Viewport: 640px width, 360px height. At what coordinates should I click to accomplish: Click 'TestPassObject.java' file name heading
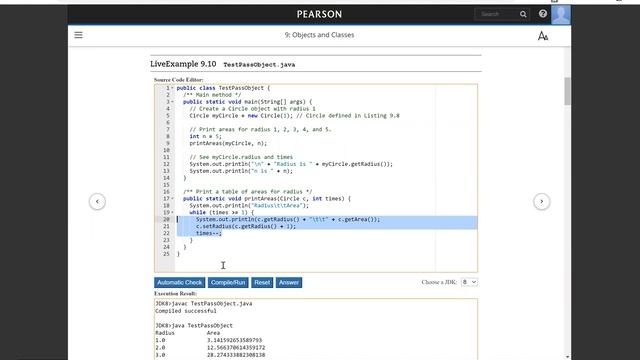coord(259,64)
